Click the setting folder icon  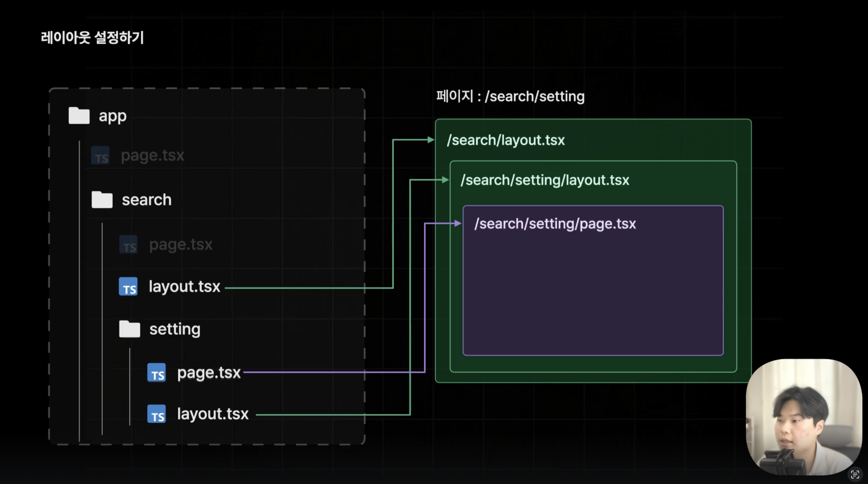[x=130, y=329]
